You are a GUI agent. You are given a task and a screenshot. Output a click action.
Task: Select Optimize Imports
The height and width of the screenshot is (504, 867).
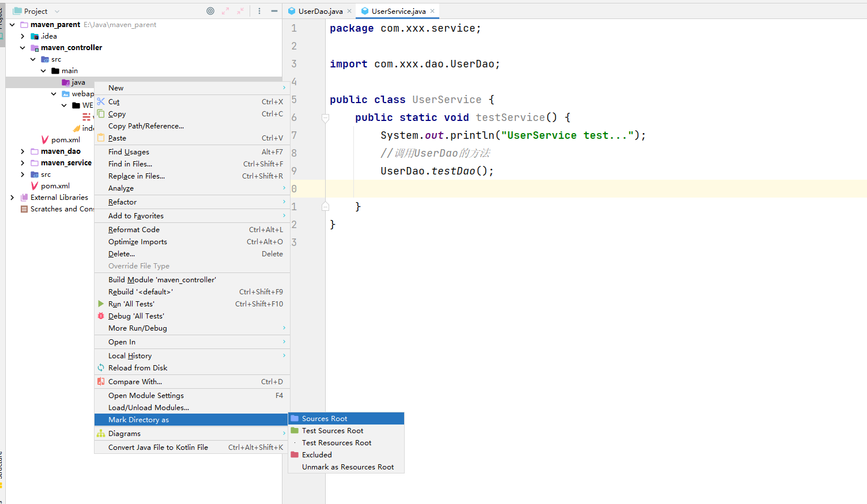(192, 242)
